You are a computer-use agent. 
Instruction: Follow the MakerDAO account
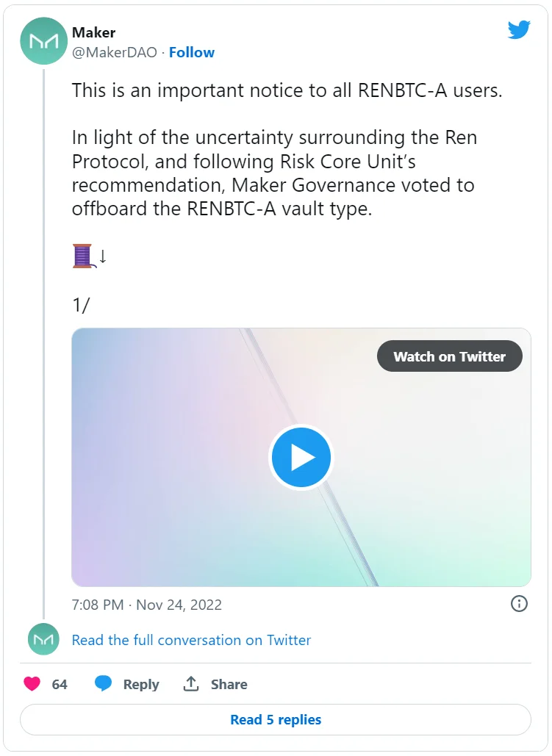192,52
